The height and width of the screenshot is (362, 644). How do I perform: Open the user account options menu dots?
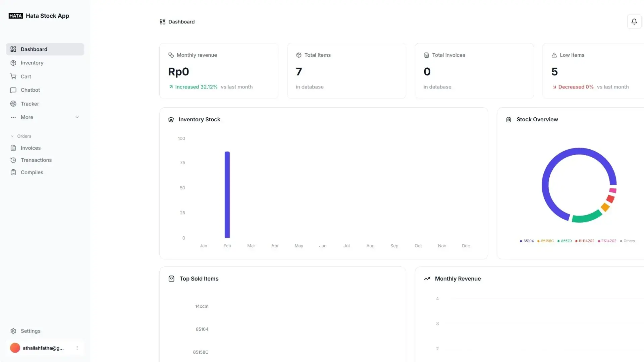[77, 348]
